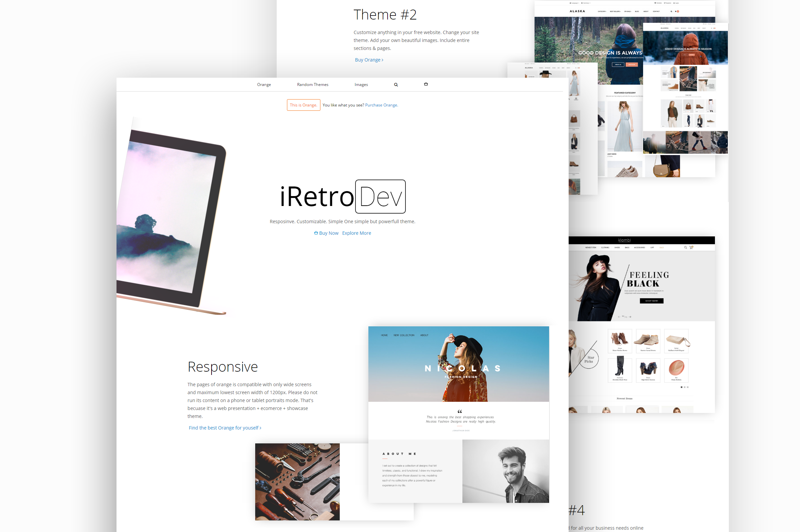
Task: Select CLOTHING in the klambi menu
Action: [x=605, y=247]
